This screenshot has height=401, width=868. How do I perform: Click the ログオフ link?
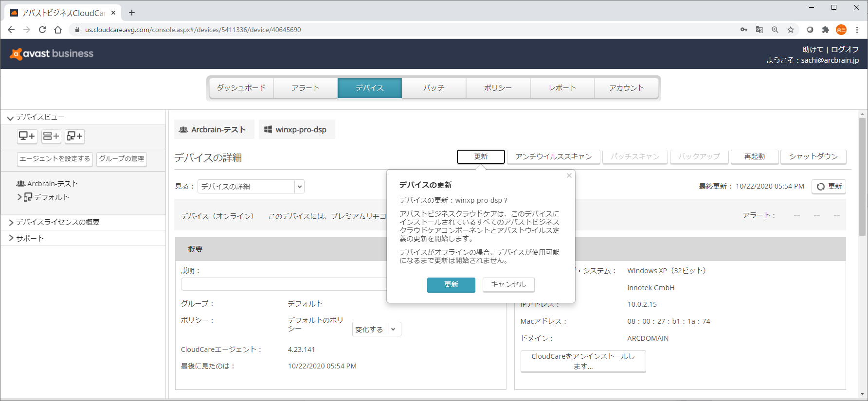(x=845, y=50)
